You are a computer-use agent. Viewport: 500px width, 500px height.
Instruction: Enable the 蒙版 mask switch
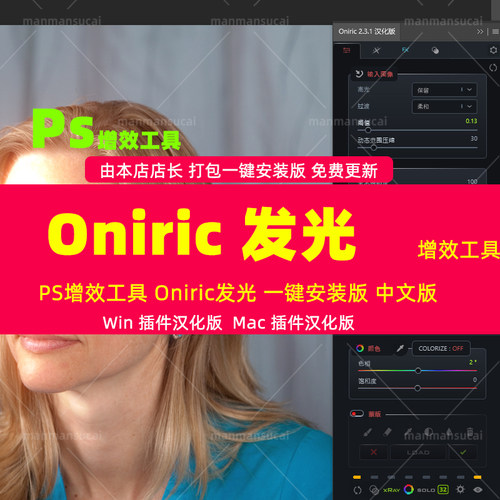pyautogui.click(x=357, y=414)
